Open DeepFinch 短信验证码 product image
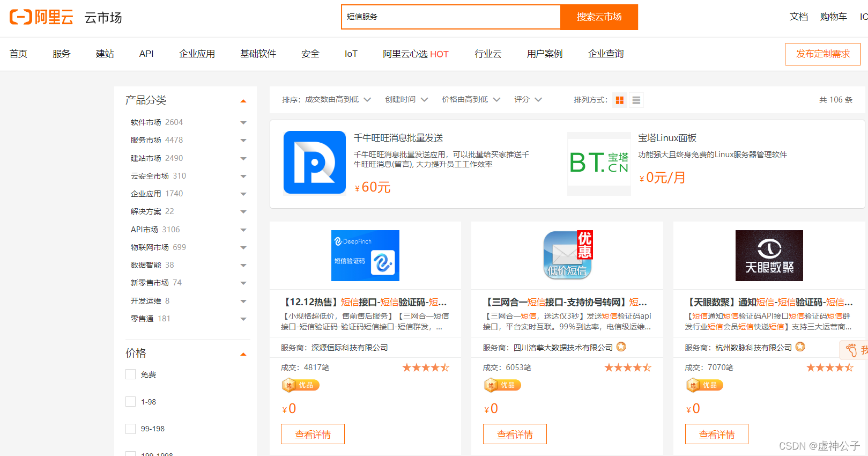The height and width of the screenshot is (456, 868). coord(365,255)
